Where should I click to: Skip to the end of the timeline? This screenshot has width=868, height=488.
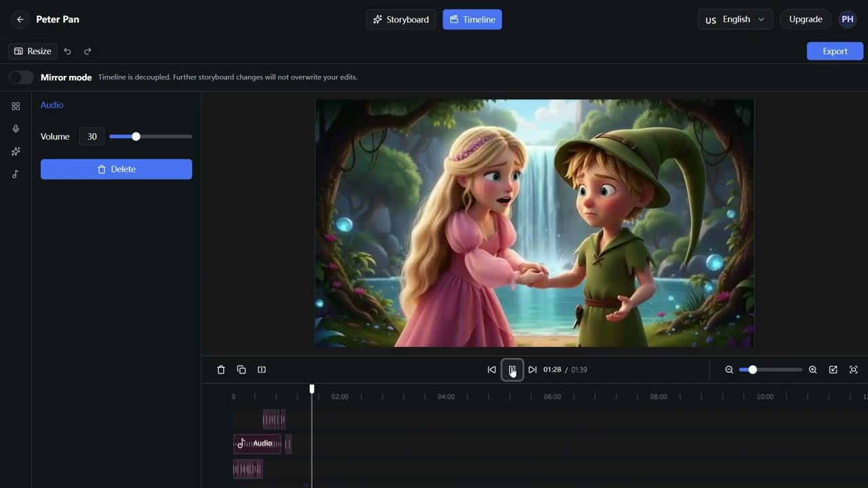[532, 369]
